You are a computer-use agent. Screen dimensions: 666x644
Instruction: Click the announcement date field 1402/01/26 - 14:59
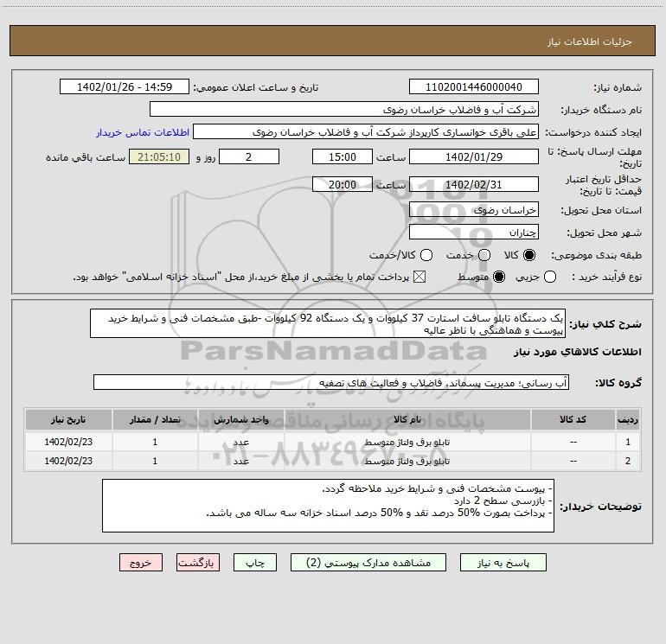pos(125,87)
